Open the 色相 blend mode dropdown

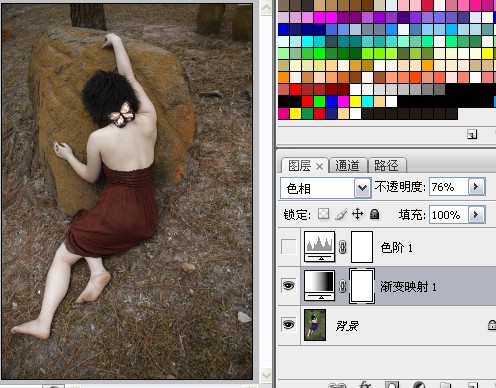tap(362, 188)
